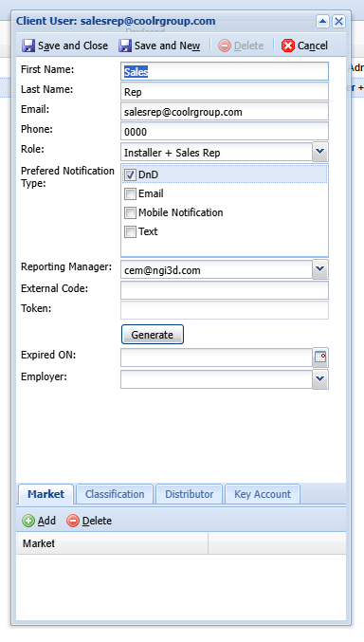Collapse the Client User window with the up arrow
This screenshot has height=642, width=364.
(x=322, y=21)
